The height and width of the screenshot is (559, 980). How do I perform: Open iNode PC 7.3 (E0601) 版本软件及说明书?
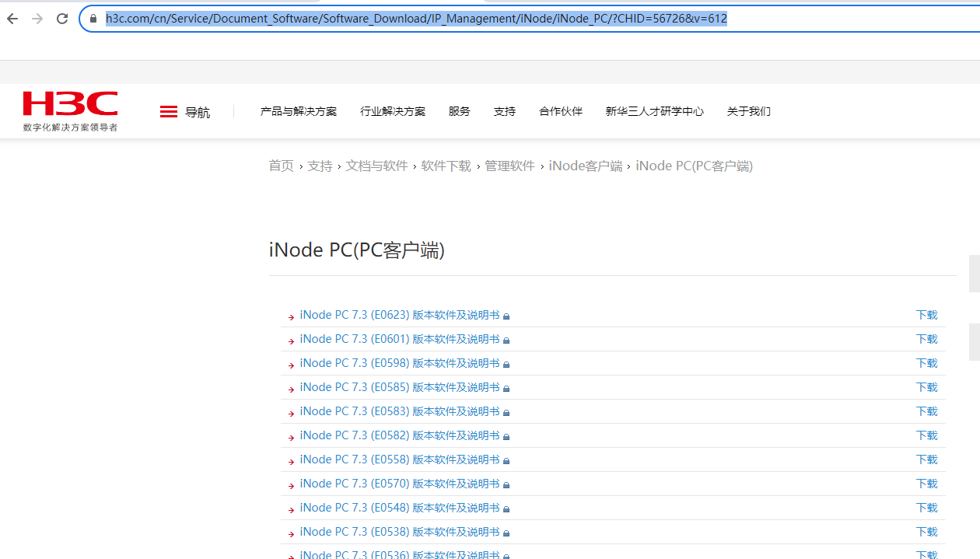pos(400,339)
